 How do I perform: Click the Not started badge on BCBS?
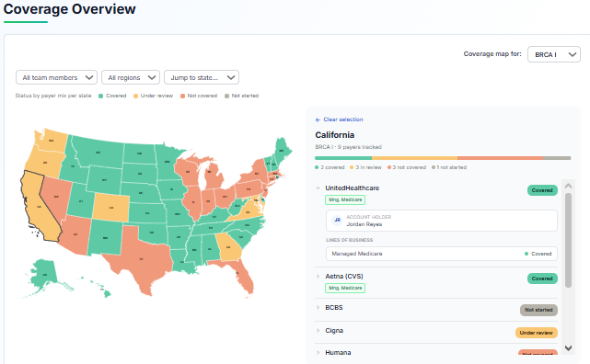coord(538,310)
